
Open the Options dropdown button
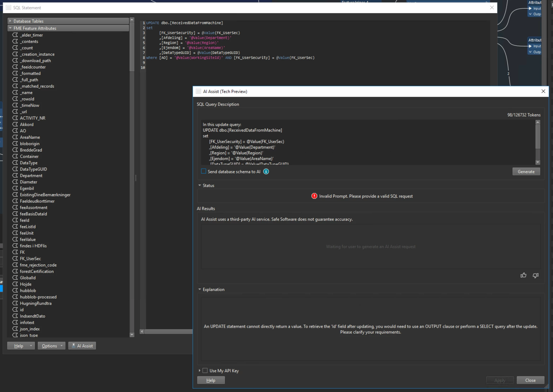pyautogui.click(x=51, y=346)
